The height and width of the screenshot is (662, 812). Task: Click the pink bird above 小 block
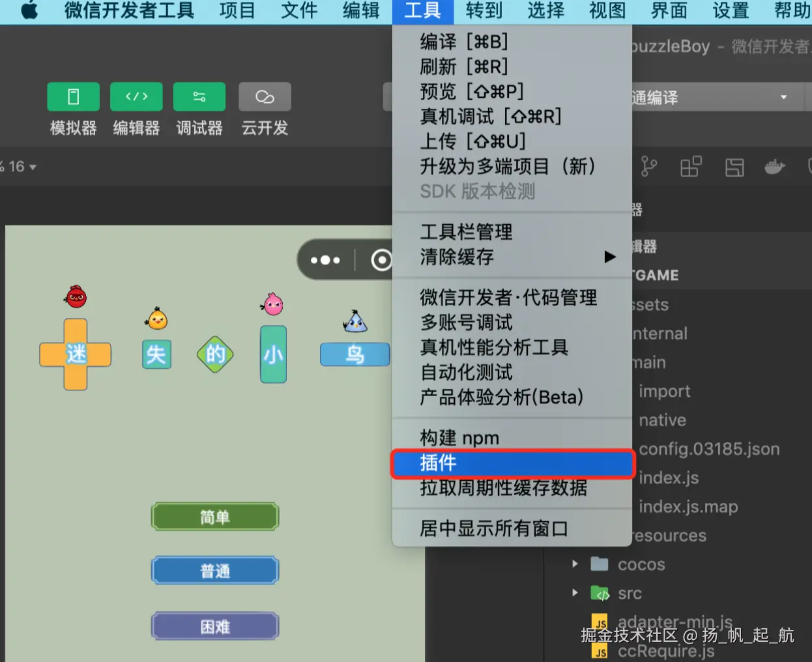[272, 304]
